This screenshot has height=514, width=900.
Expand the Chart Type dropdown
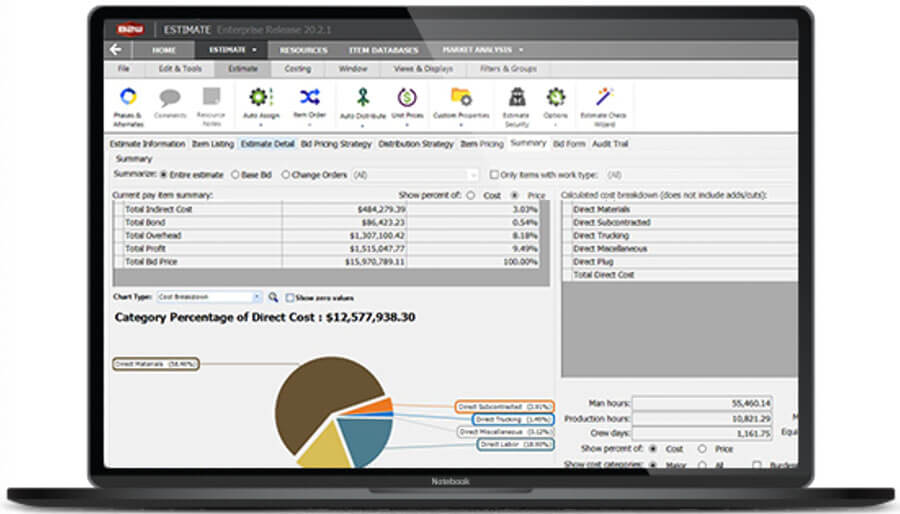pos(257,297)
